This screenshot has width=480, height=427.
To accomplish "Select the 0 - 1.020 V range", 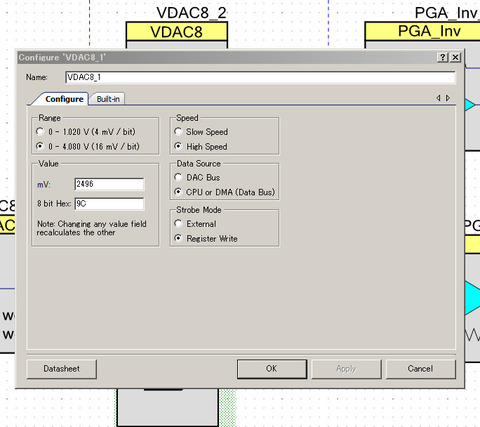I will tap(40, 131).
